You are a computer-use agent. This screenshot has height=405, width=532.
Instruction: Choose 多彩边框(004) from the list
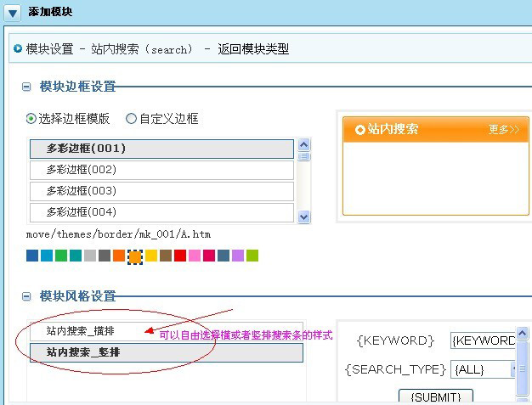pos(161,212)
